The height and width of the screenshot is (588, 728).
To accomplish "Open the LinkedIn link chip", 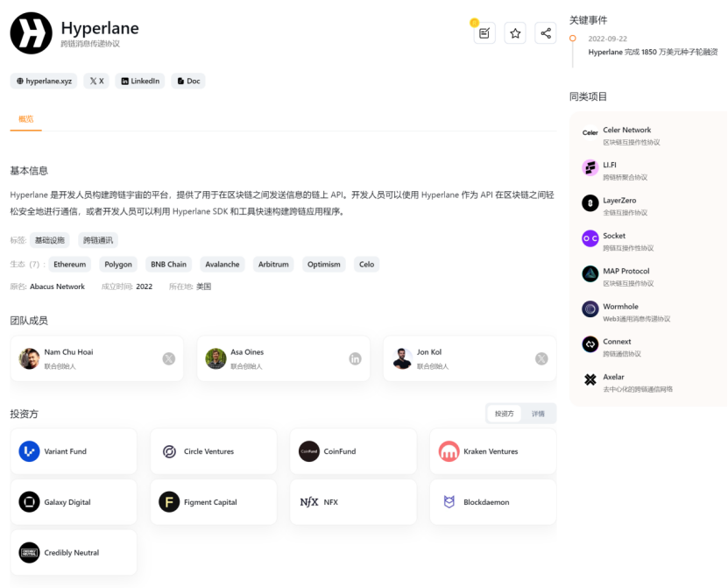I will point(140,81).
